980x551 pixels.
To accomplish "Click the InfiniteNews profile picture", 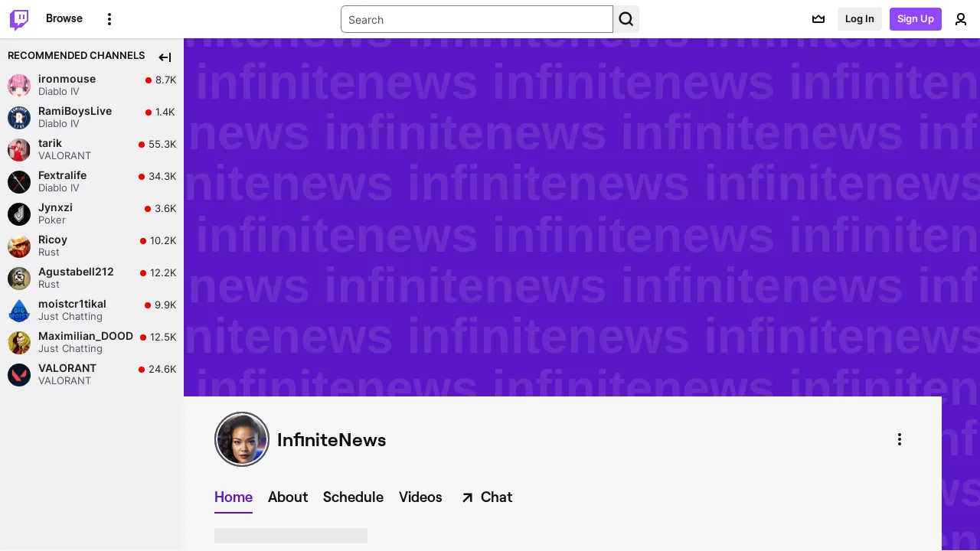I will [242, 439].
